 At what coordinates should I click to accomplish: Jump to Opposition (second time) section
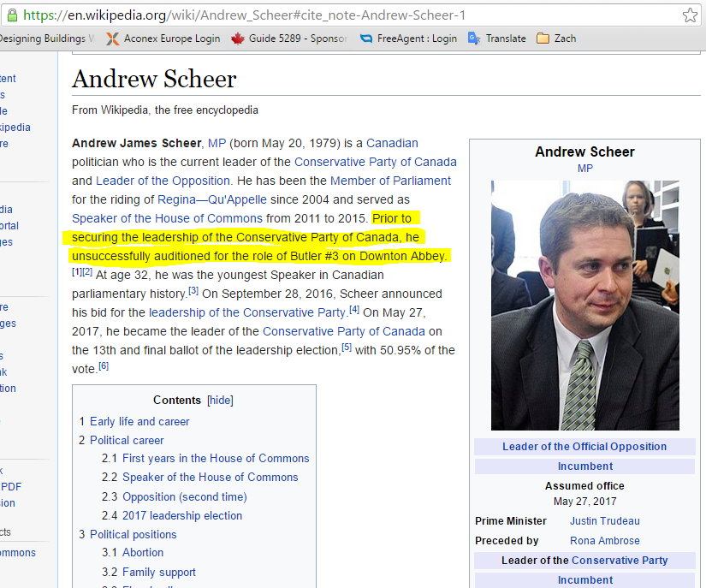pyautogui.click(x=185, y=497)
